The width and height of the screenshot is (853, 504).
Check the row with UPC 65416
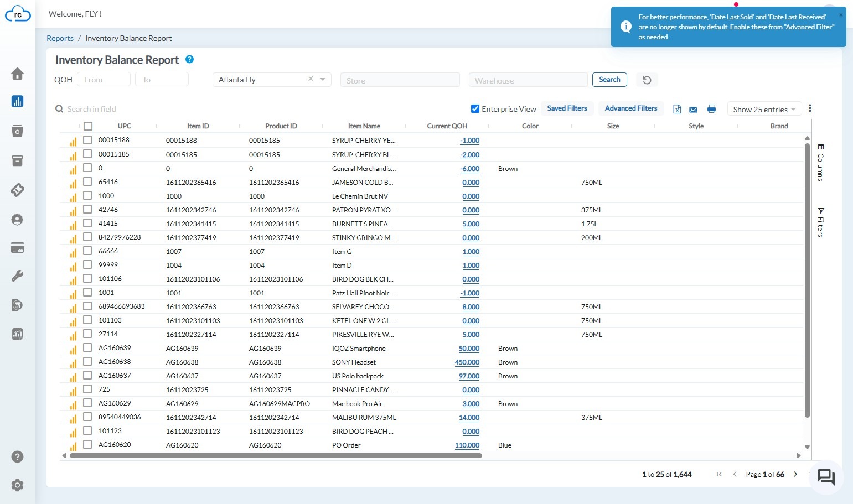pyautogui.click(x=87, y=181)
